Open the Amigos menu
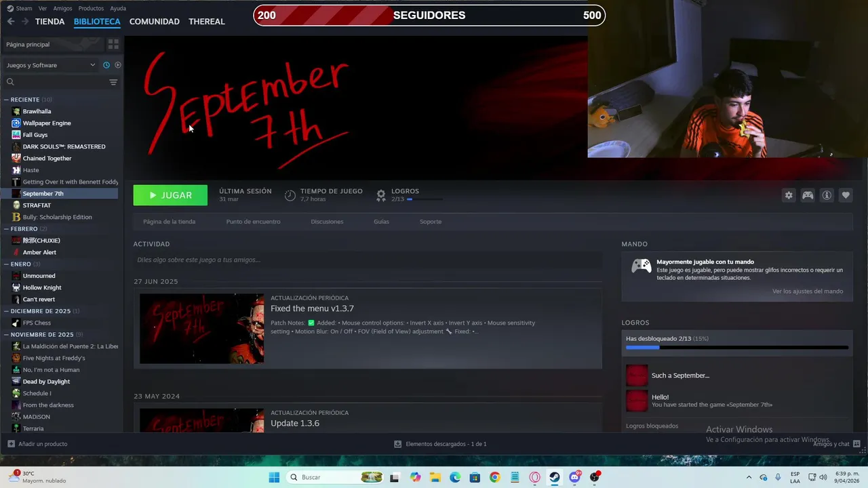 (62, 8)
